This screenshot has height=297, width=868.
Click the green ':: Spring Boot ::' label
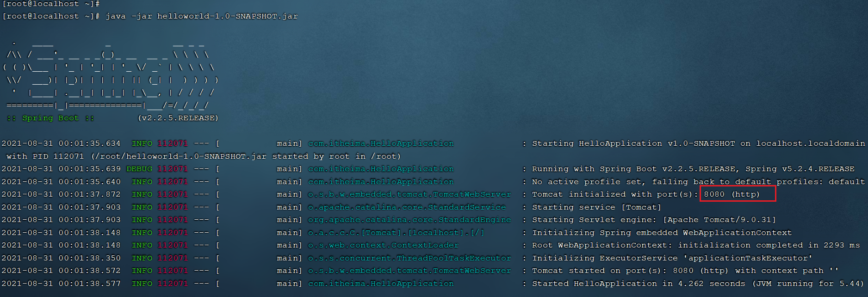tap(50, 118)
